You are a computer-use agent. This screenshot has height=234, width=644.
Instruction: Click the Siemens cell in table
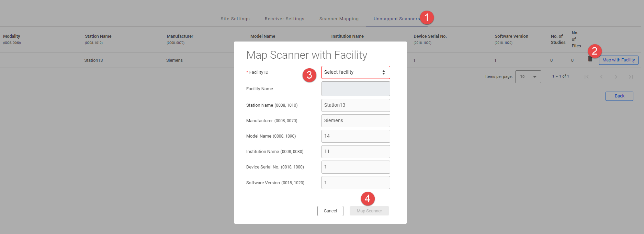pyautogui.click(x=174, y=60)
